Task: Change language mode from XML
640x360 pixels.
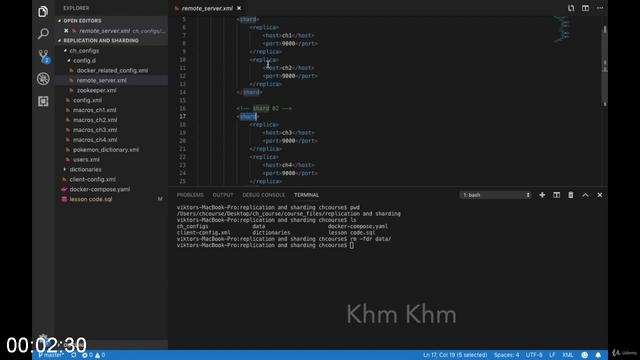Action: click(568, 355)
